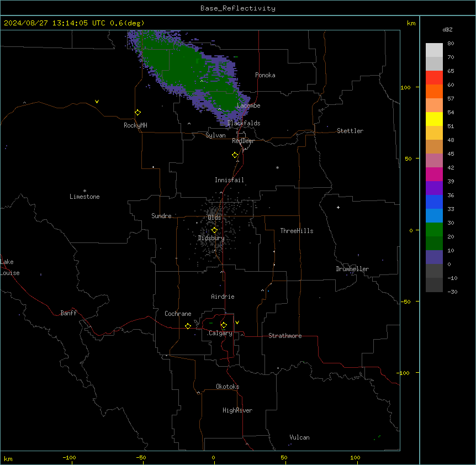Click the Blackfalds label
Viewport: 476px width, 465px height.
tap(244, 123)
